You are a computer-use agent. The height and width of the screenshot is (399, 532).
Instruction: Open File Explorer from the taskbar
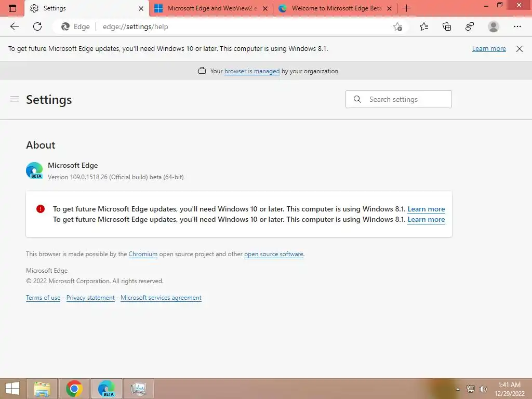click(42, 389)
